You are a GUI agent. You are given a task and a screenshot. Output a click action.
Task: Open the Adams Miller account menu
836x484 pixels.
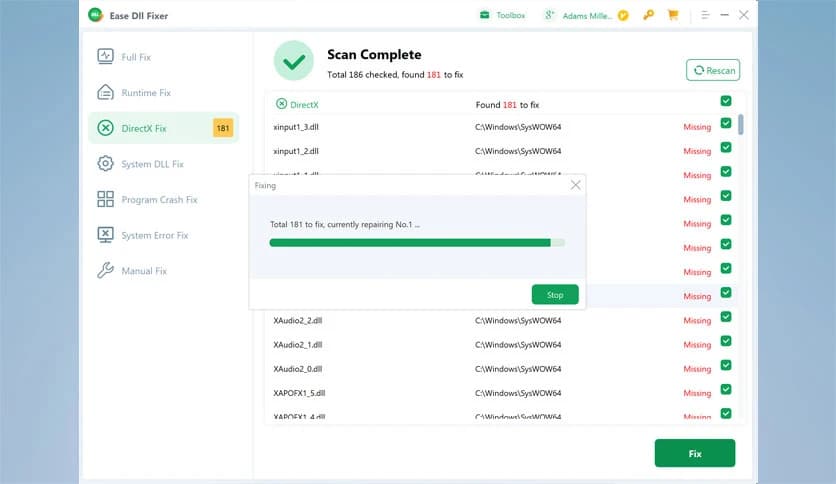click(579, 15)
